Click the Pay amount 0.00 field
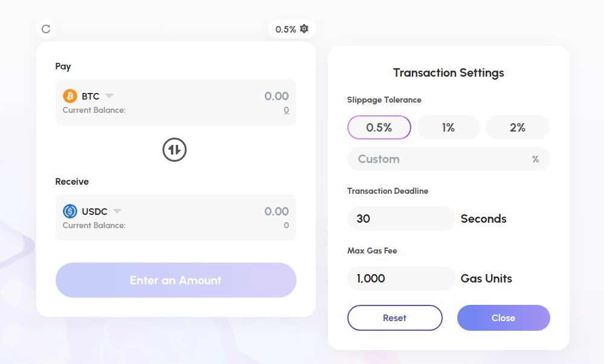Screen dimensions: 604x364 tap(276, 96)
